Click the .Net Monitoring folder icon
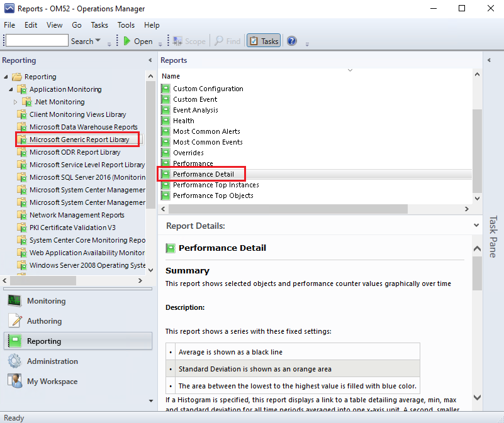Viewport: 504px width, 423px height. pyautogui.click(x=27, y=102)
